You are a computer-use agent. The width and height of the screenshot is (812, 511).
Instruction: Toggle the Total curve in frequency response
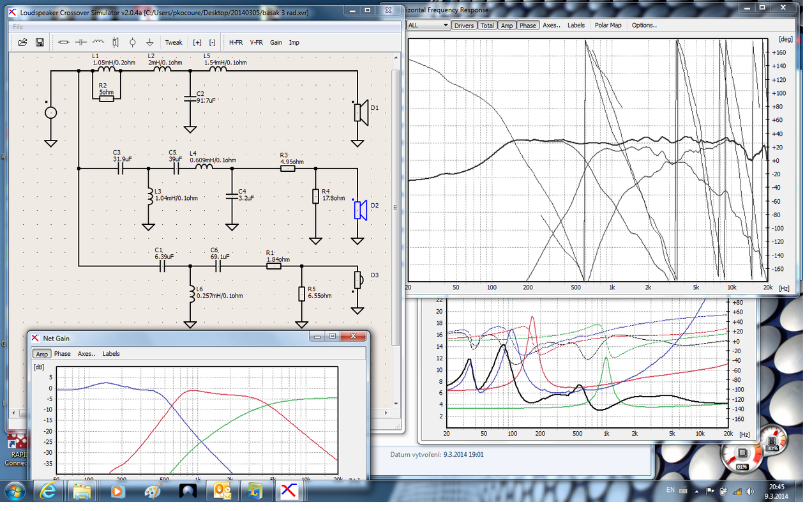click(487, 26)
